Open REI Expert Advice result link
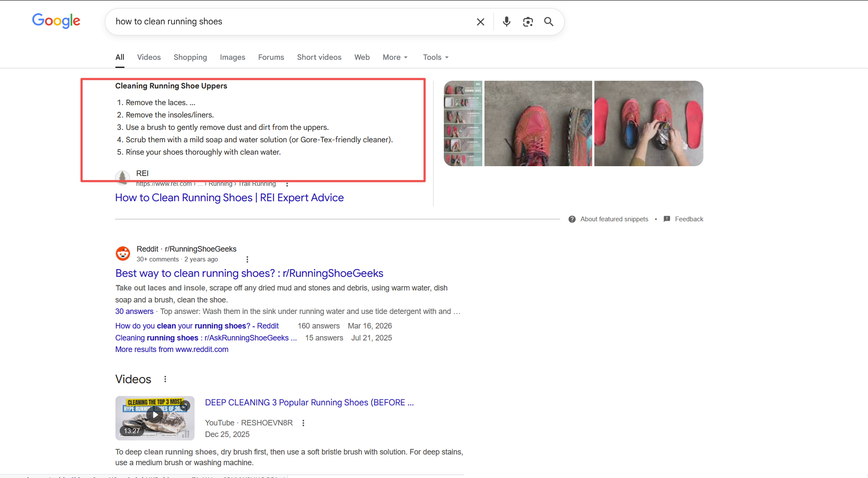This screenshot has width=868, height=478. click(x=229, y=198)
